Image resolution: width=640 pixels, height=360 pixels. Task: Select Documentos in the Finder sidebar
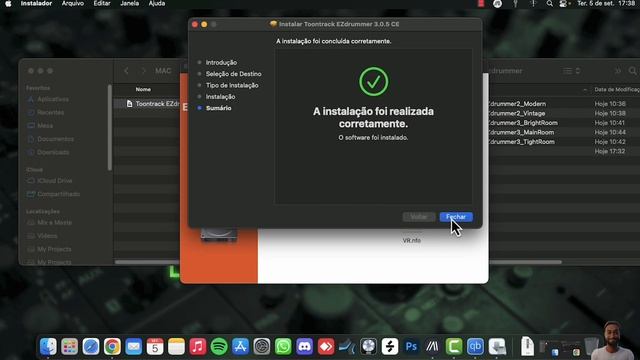(x=56, y=139)
